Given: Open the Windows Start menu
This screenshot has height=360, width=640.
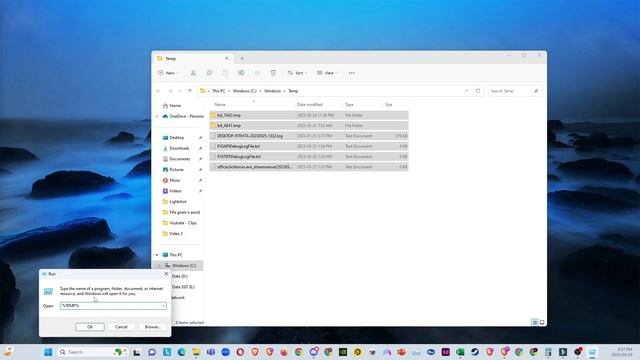Looking at the screenshot, I should click(48, 352).
